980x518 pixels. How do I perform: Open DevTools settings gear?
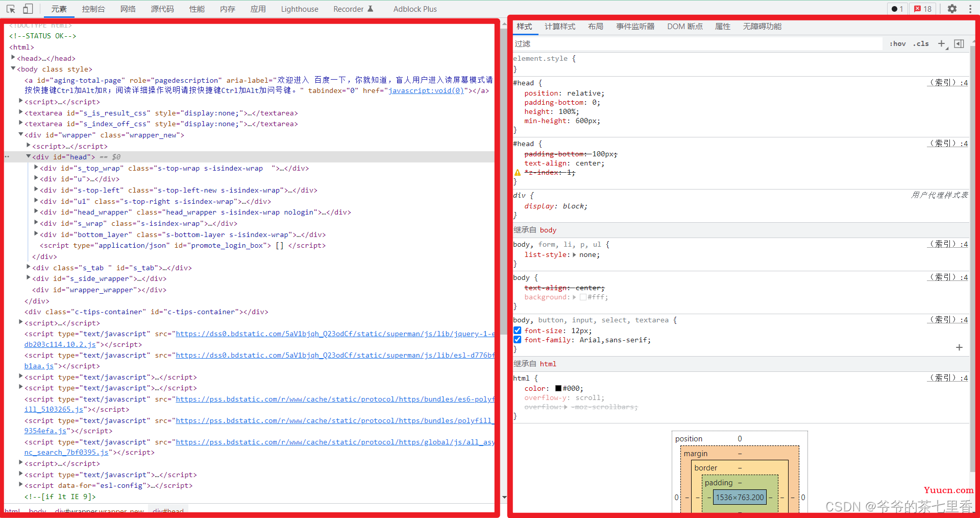[x=952, y=9]
